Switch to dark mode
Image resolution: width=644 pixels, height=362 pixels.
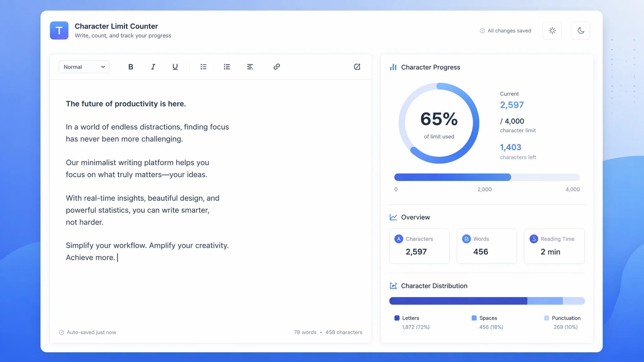coord(580,30)
